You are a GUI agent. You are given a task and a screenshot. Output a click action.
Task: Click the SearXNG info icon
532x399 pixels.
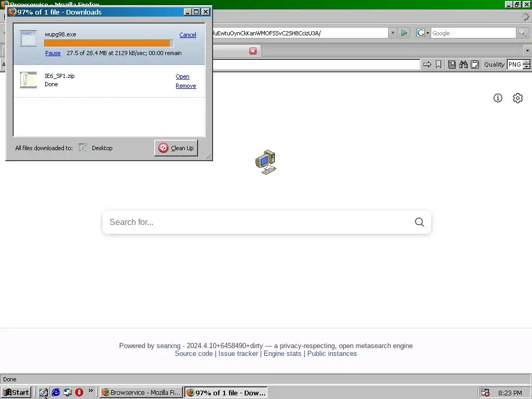click(498, 98)
